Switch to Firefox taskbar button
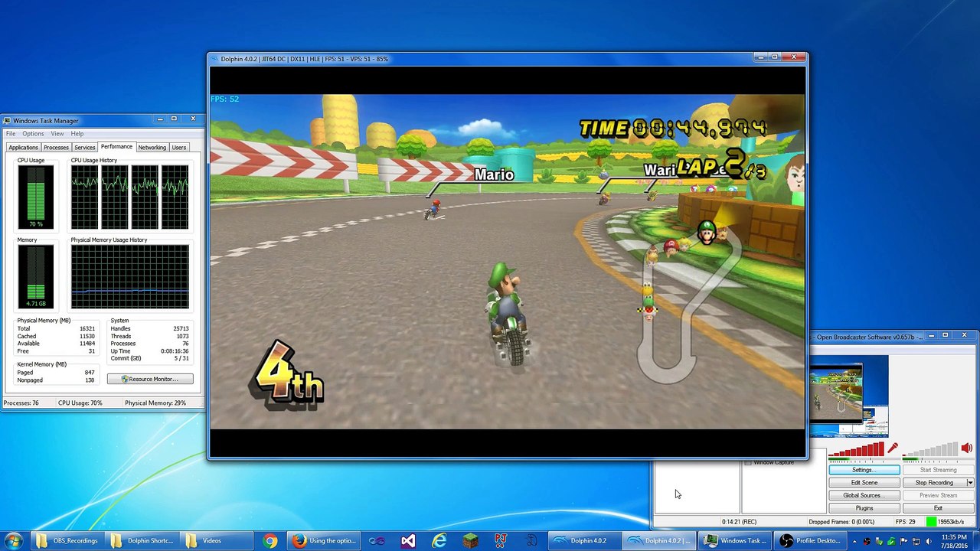Viewport: 980px width, 551px height. (324, 541)
